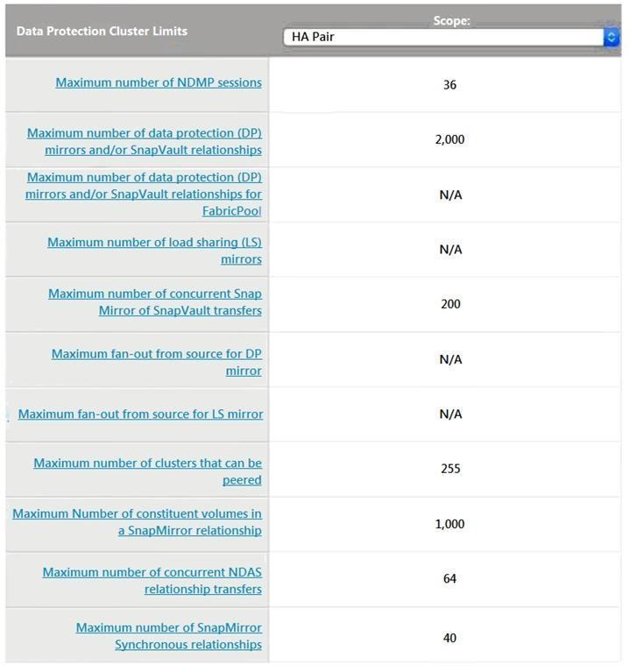Open Maximum number of NDMP sessions link
The height and width of the screenshot is (672, 630).
(159, 82)
